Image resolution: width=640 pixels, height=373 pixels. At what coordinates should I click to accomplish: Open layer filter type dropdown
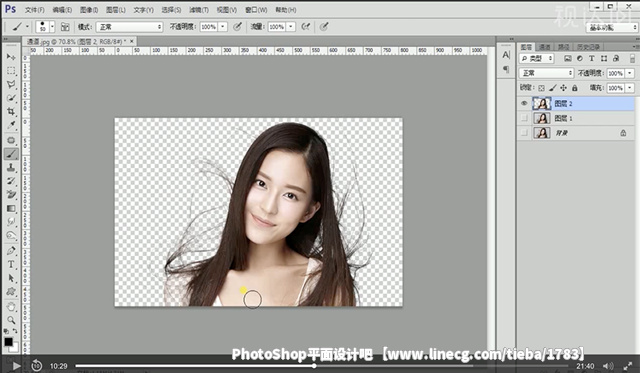coord(536,59)
